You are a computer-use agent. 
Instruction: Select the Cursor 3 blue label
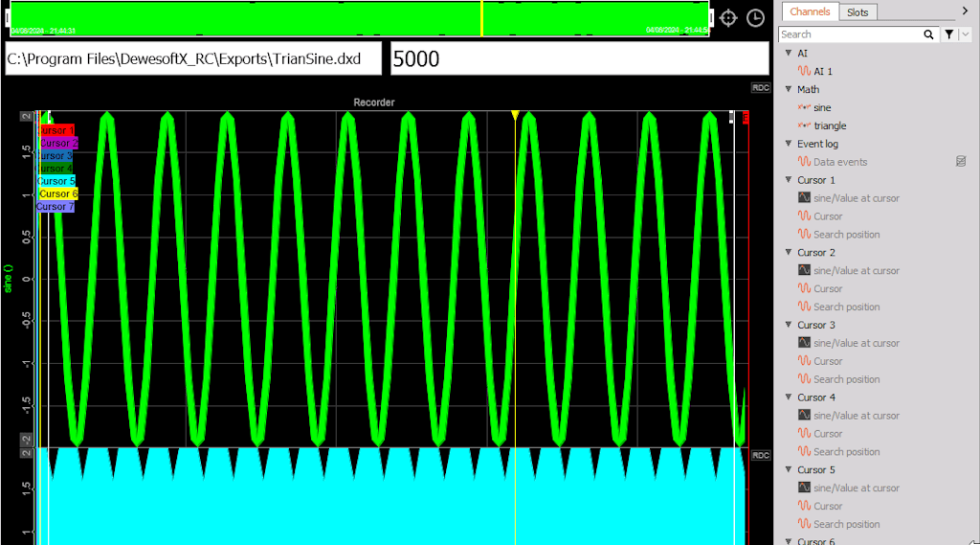click(x=55, y=156)
